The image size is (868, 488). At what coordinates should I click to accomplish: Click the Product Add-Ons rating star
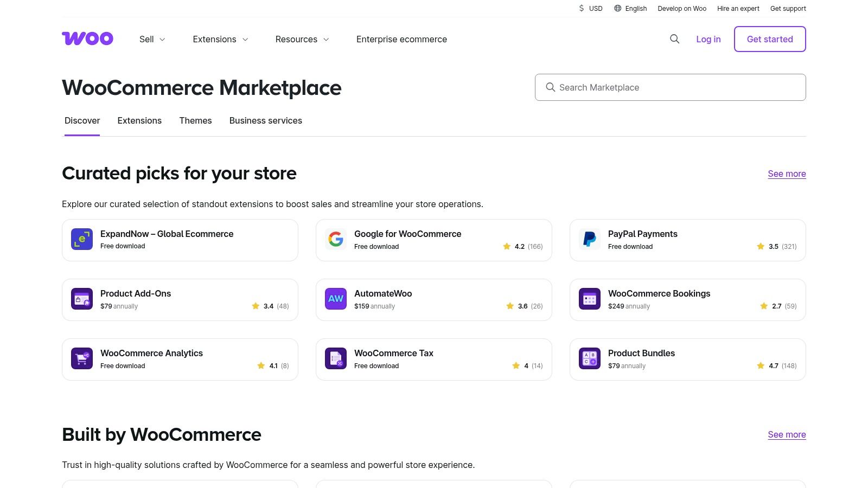pyautogui.click(x=256, y=306)
